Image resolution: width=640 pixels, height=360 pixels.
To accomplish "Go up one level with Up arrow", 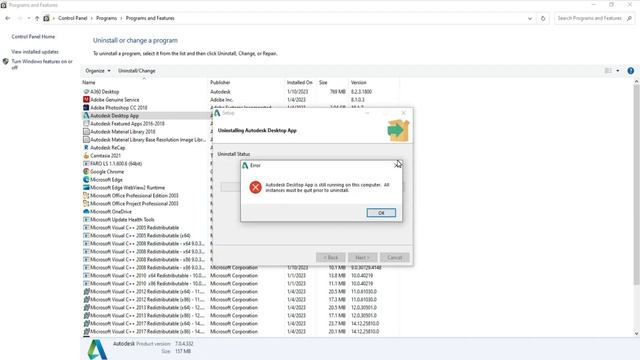I will (x=37, y=18).
